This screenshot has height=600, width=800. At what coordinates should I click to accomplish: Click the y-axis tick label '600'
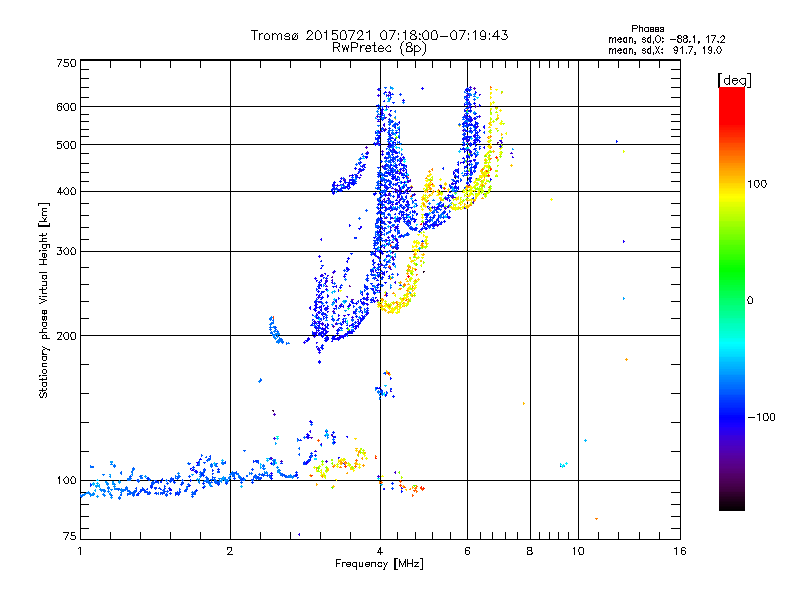pos(66,107)
